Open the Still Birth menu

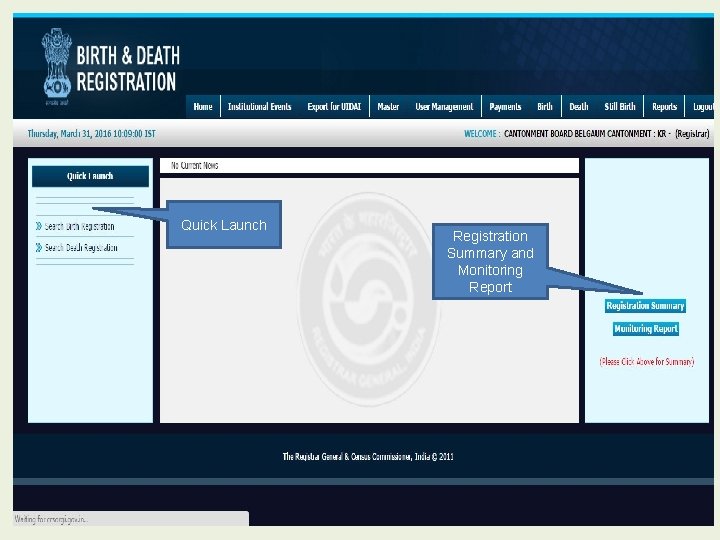click(620, 107)
